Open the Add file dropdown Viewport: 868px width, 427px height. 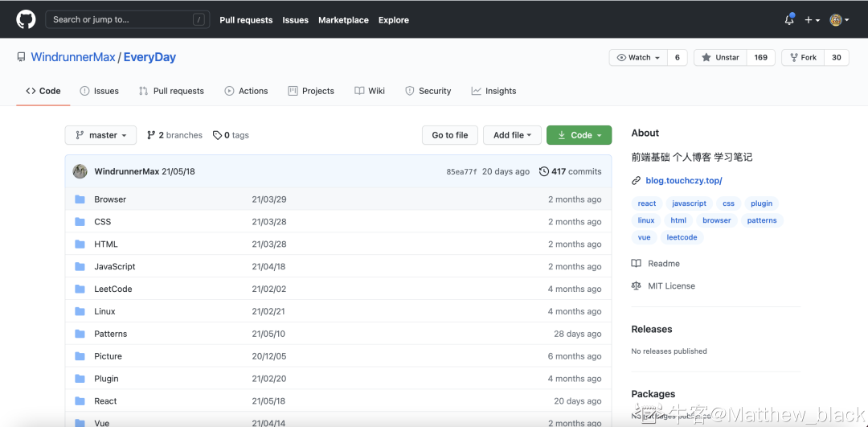pyautogui.click(x=512, y=135)
